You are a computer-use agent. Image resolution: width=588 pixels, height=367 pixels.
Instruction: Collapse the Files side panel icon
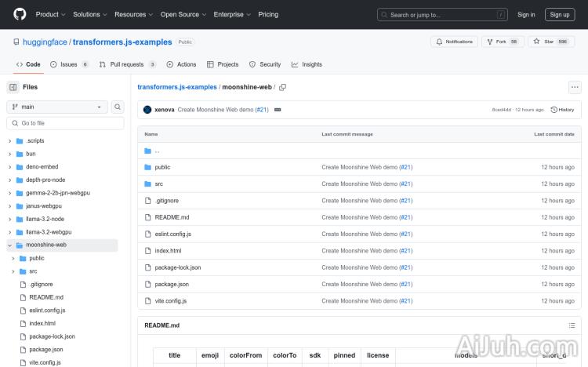(13, 87)
